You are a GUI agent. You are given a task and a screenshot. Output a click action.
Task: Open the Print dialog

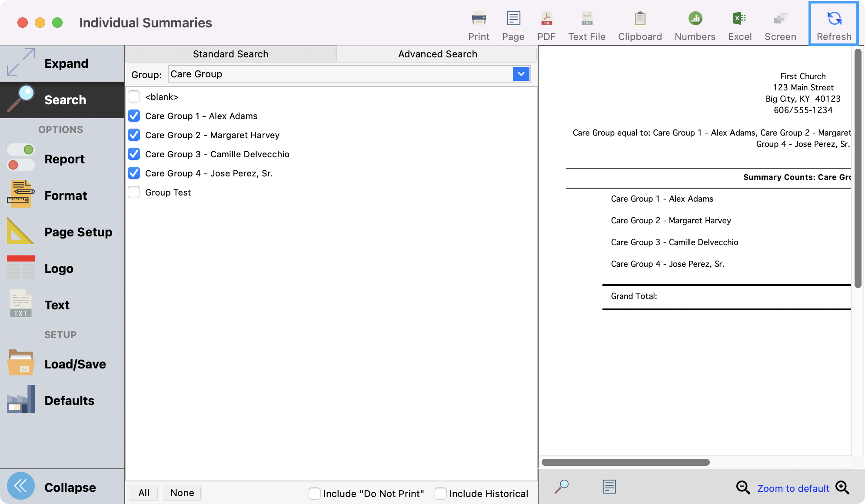click(479, 24)
